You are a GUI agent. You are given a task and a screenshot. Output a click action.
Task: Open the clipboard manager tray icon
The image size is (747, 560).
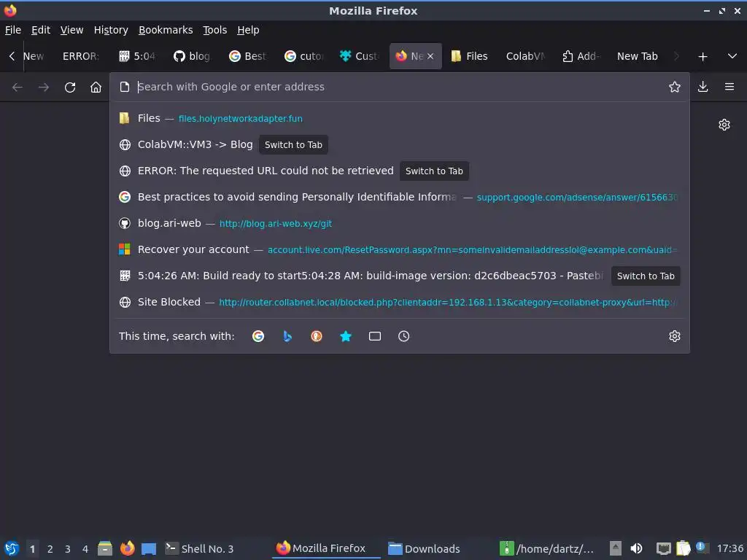683,548
